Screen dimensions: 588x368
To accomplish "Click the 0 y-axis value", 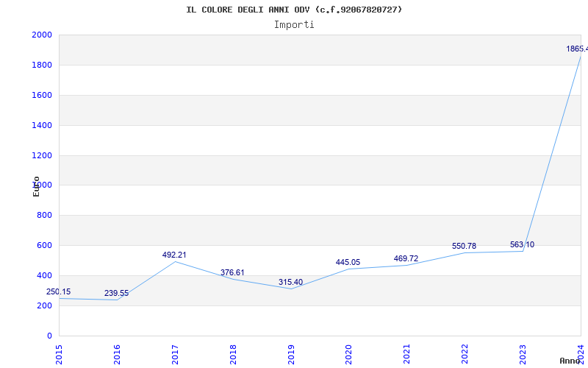I will (x=49, y=336).
